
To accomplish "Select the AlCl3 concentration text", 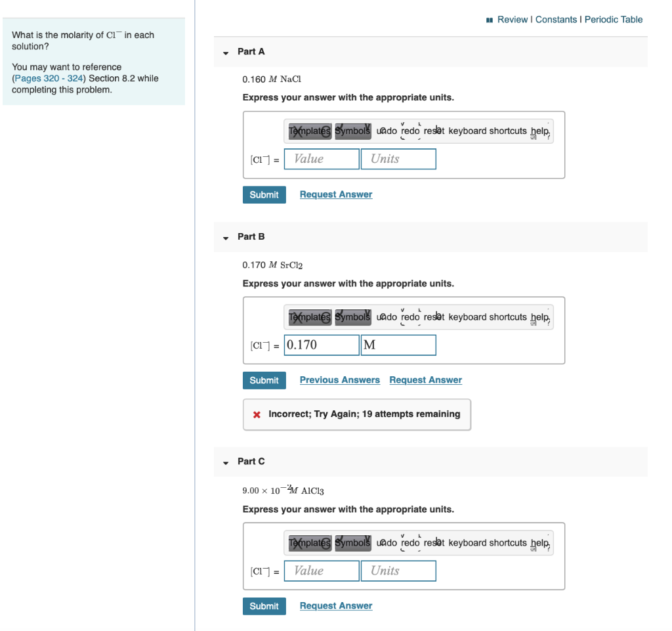I will 283,490.
